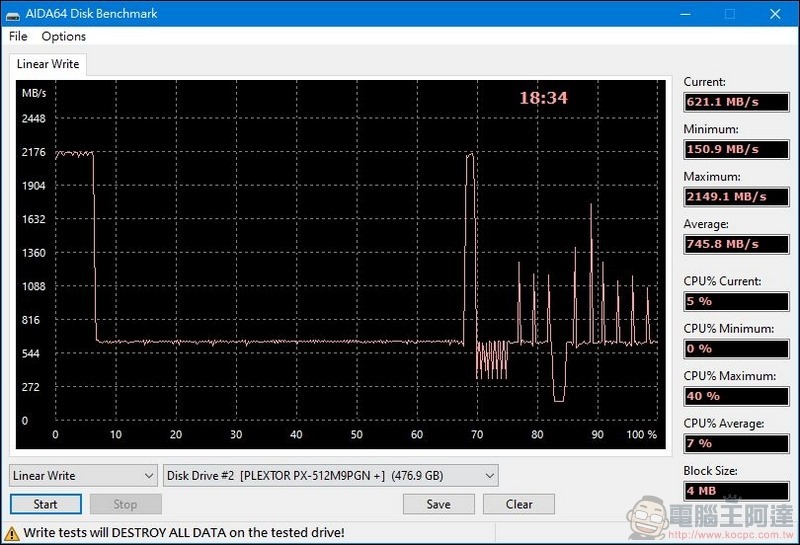The height and width of the screenshot is (545, 800).
Task: Click the Clear button
Action: [x=519, y=504]
